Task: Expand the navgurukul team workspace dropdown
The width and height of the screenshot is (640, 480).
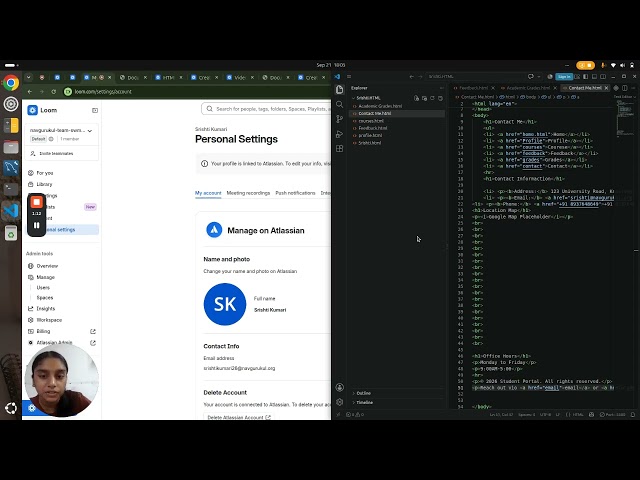Action: (x=90, y=131)
